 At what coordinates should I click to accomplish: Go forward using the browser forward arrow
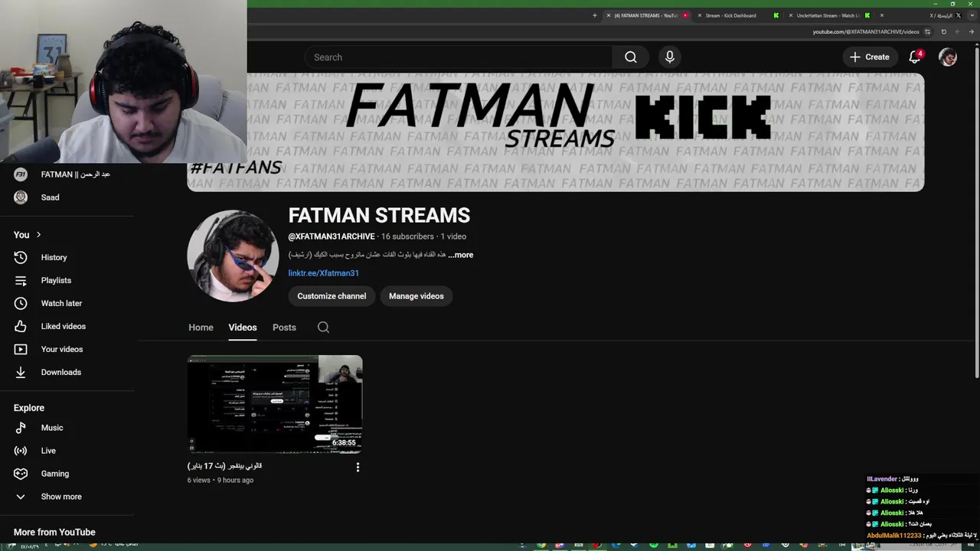pos(958,32)
